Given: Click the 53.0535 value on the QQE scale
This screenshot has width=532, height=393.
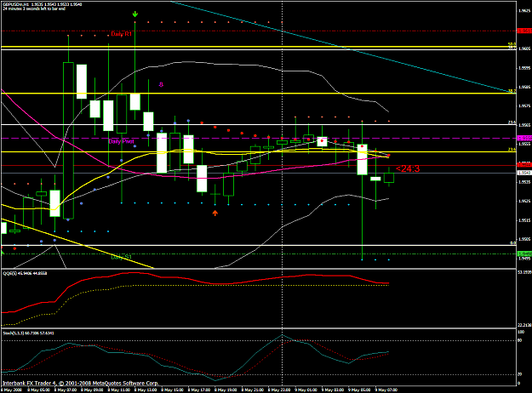Looking at the screenshot, I should click(524, 272).
